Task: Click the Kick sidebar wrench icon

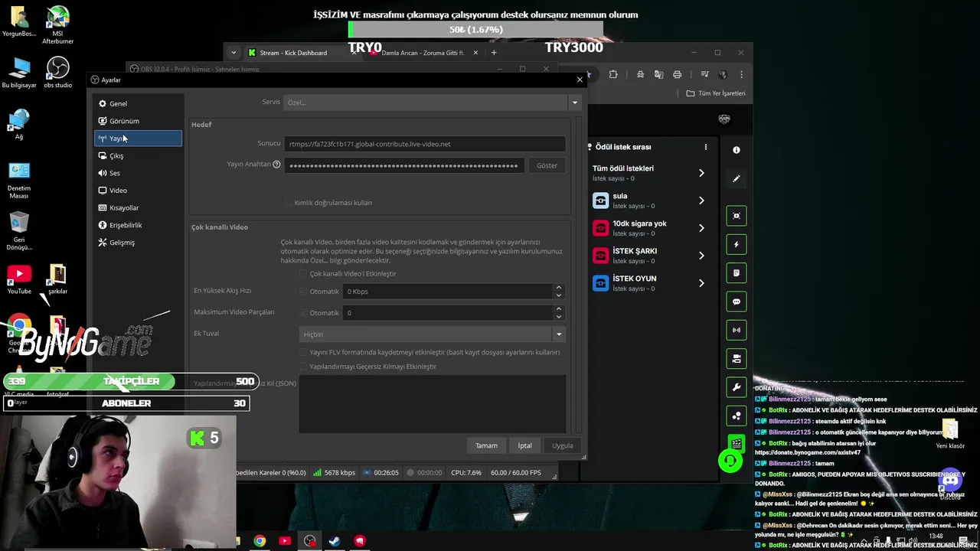Action: point(737,387)
